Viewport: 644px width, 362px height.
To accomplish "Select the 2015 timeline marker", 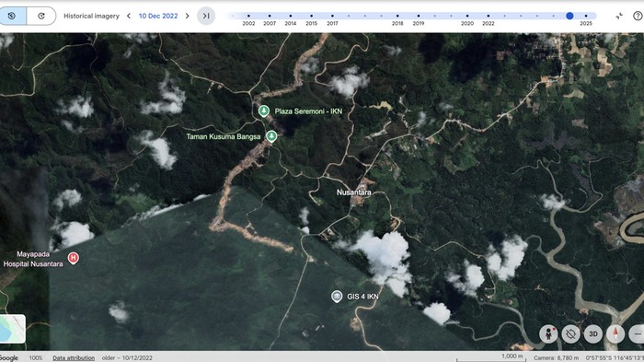I will click(x=311, y=16).
